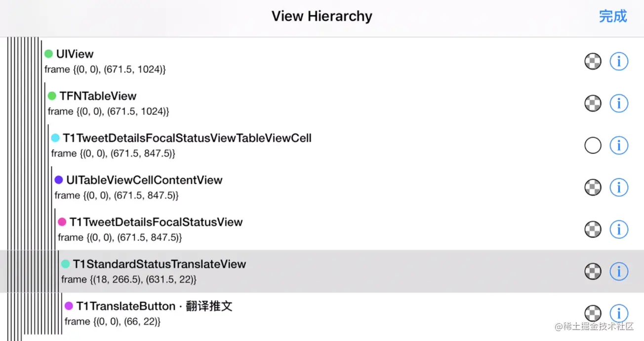Open info for the UIView row
The image size is (644, 341).
[x=619, y=61]
